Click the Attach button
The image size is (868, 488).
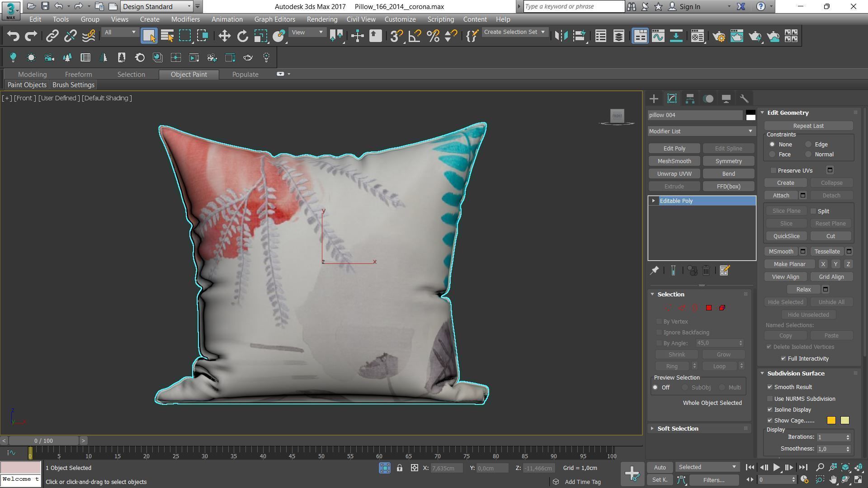pos(781,196)
